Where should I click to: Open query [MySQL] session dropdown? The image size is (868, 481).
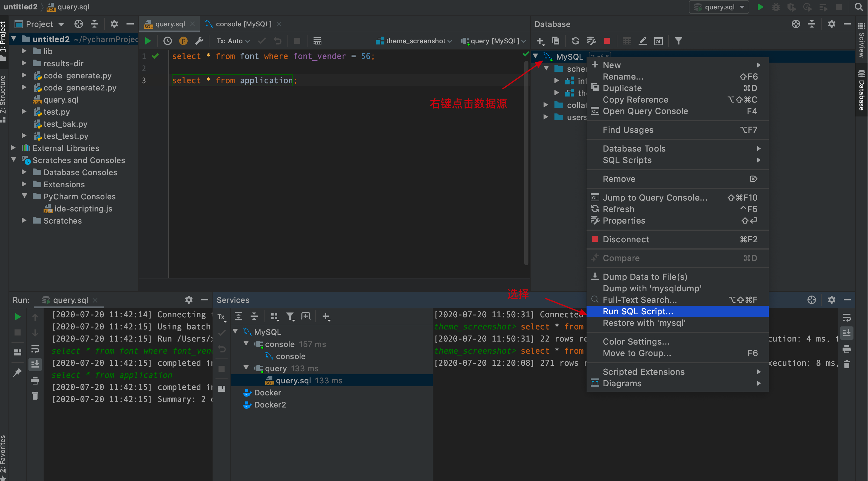(x=493, y=41)
